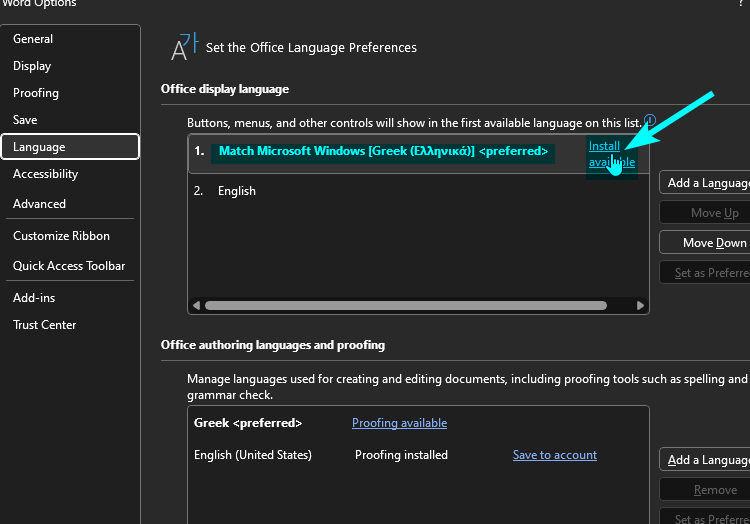Click the Move Down button
The image size is (750, 524).
[x=705, y=243]
